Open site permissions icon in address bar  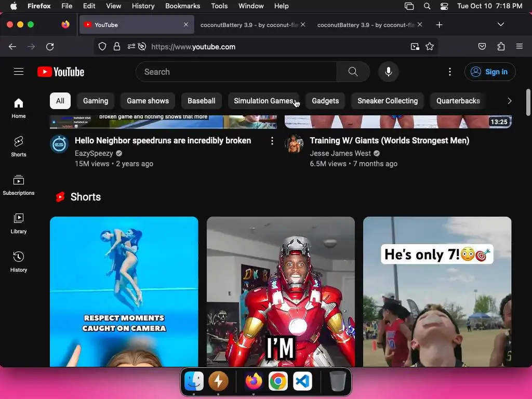coord(131,46)
